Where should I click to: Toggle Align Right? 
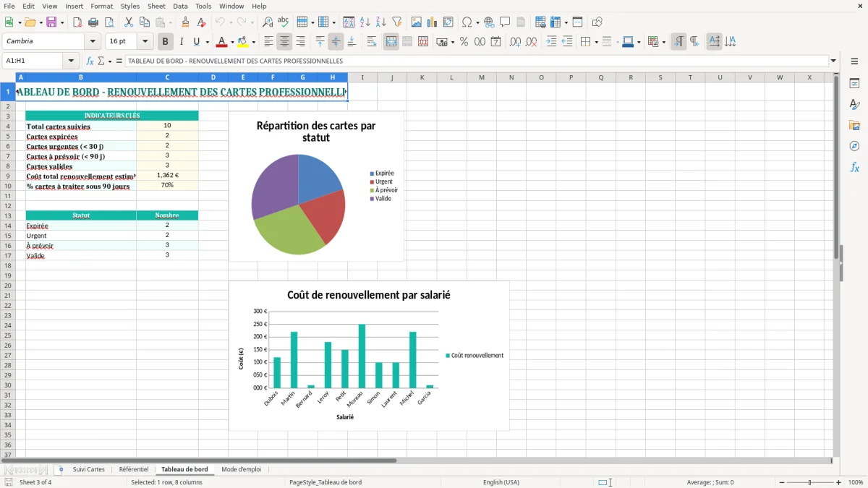[x=300, y=42]
